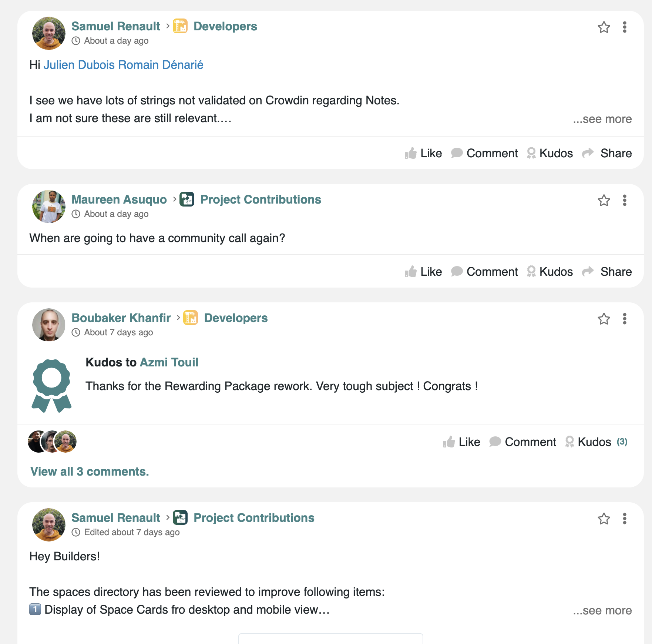
Task: Expand 'see more' on the spaces directory post
Action: coord(602,611)
